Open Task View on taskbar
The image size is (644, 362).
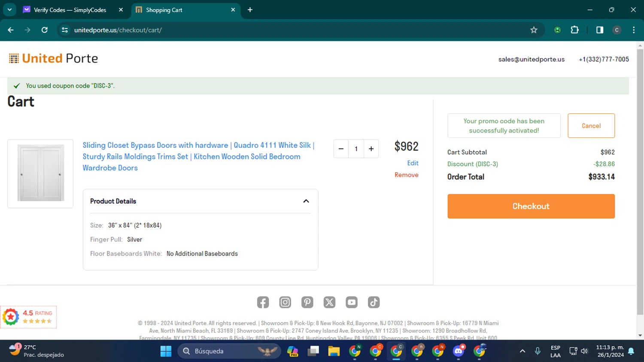click(313, 351)
